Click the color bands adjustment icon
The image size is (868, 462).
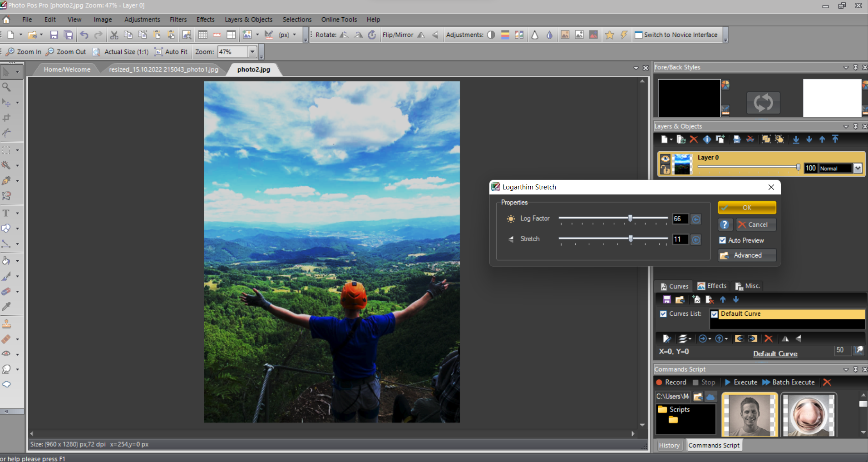click(x=505, y=35)
